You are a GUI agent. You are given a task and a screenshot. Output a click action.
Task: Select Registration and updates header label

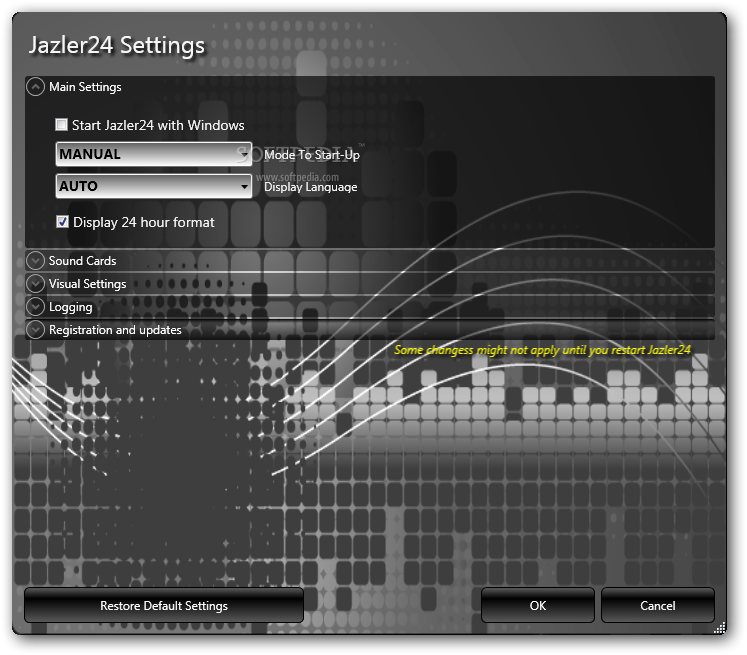[x=115, y=330]
